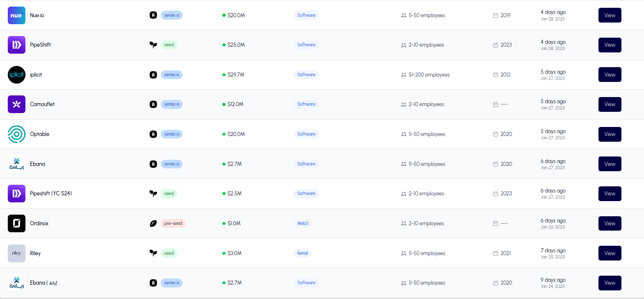
Task: Click the series A icon for Nue.io
Action: click(153, 15)
